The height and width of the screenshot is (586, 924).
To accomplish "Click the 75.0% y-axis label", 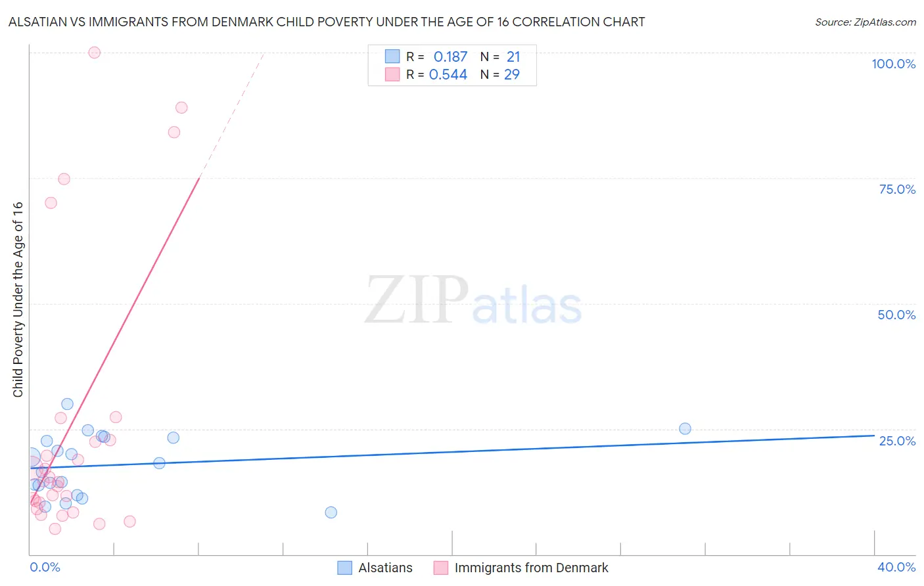I will click(x=897, y=189).
